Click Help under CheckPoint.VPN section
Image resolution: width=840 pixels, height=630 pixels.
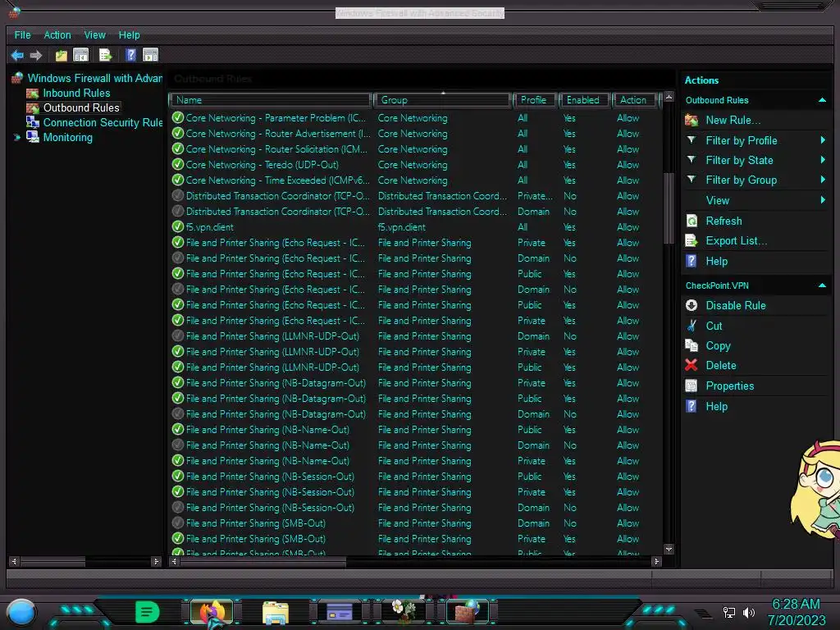[x=716, y=406]
